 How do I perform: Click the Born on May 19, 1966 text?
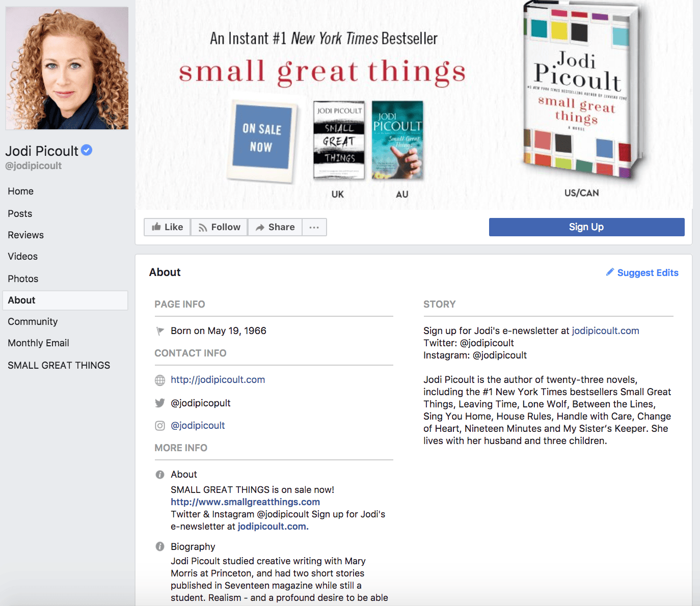[219, 331]
